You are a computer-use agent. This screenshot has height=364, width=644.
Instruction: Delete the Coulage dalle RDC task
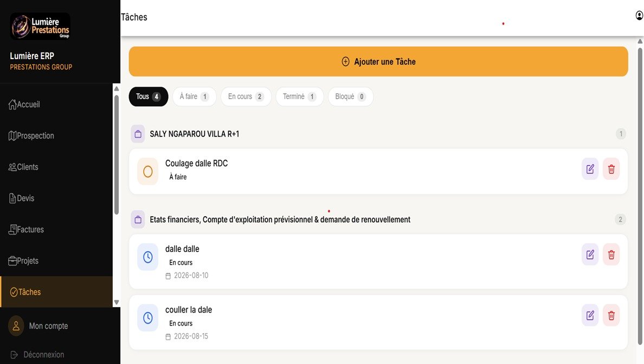pos(611,169)
